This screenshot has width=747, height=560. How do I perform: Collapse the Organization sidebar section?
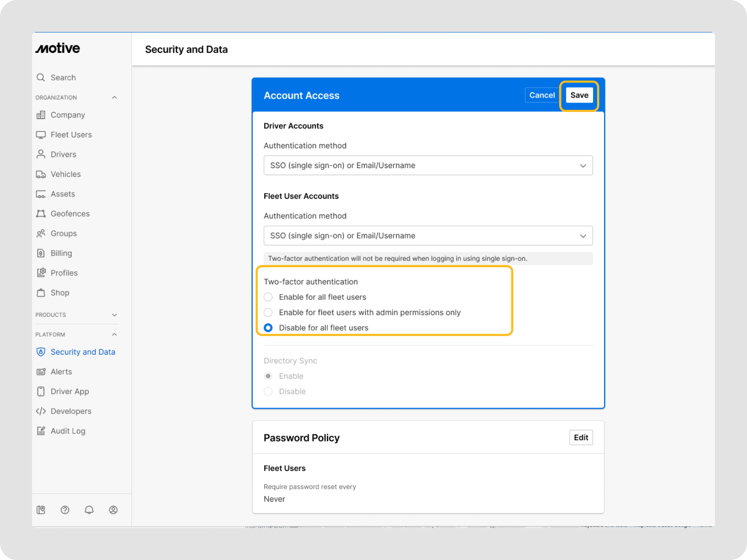(x=114, y=97)
